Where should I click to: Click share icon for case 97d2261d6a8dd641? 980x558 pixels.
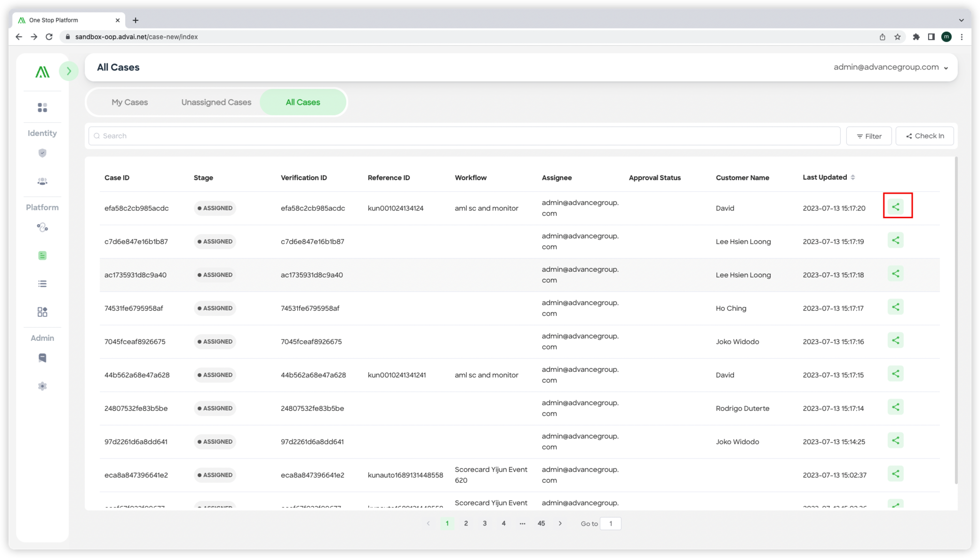pos(895,440)
